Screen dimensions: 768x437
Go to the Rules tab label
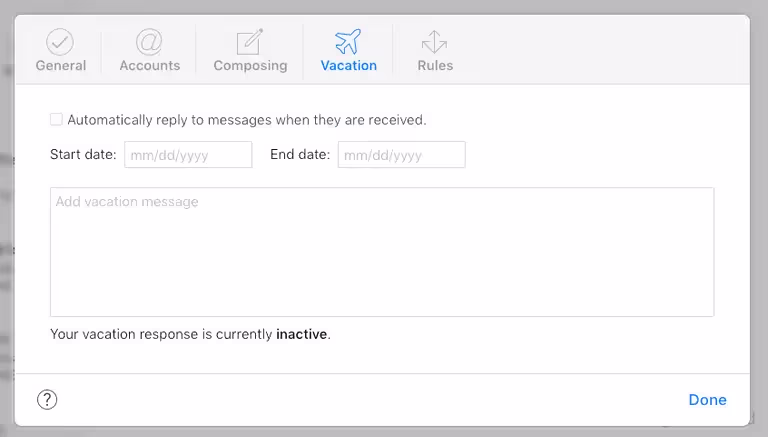(435, 66)
